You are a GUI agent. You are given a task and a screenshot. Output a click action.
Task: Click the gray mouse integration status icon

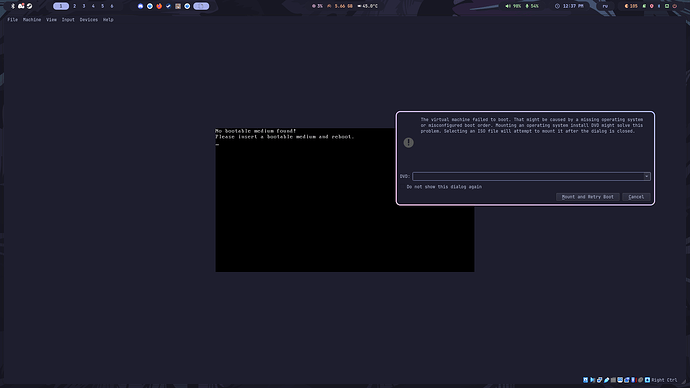point(640,380)
